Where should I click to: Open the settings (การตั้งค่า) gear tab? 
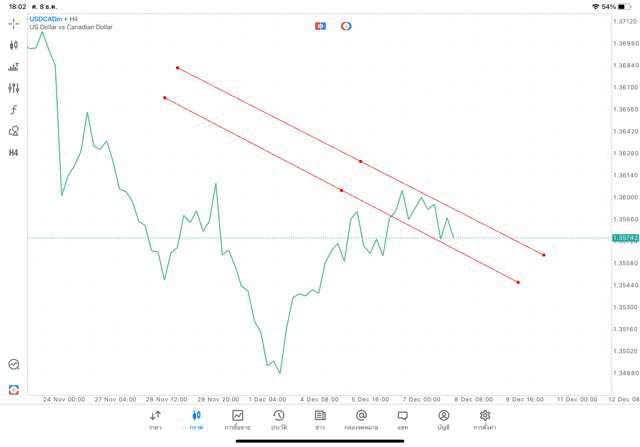point(485,420)
